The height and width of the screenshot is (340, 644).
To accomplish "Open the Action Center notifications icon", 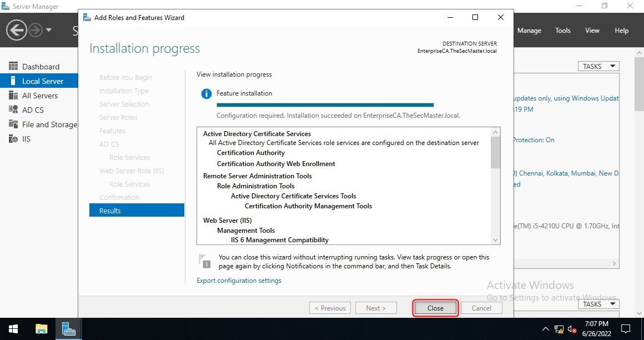I will [x=626, y=329].
